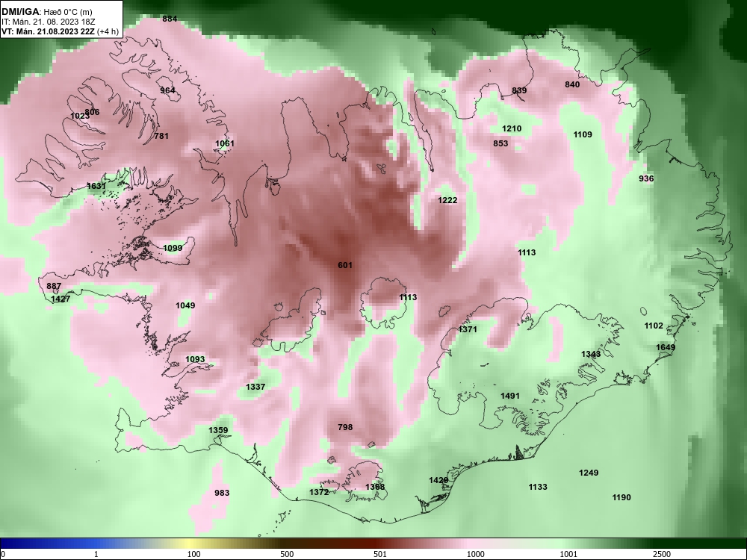Click the 1049 map value
747x560 pixels.
pyautogui.click(x=185, y=305)
